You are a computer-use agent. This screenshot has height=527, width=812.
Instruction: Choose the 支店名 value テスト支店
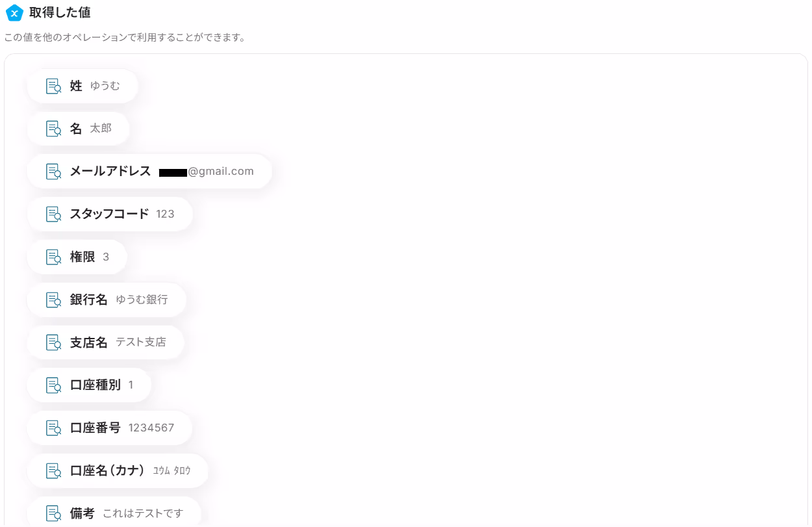pyautogui.click(x=141, y=342)
